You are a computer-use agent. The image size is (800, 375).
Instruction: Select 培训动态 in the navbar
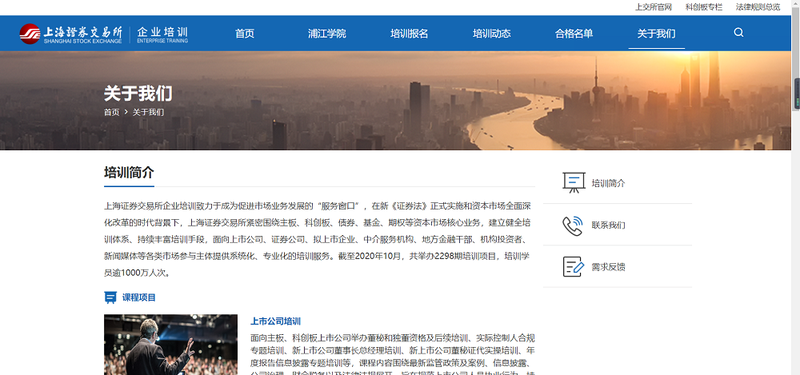click(491, 34)
